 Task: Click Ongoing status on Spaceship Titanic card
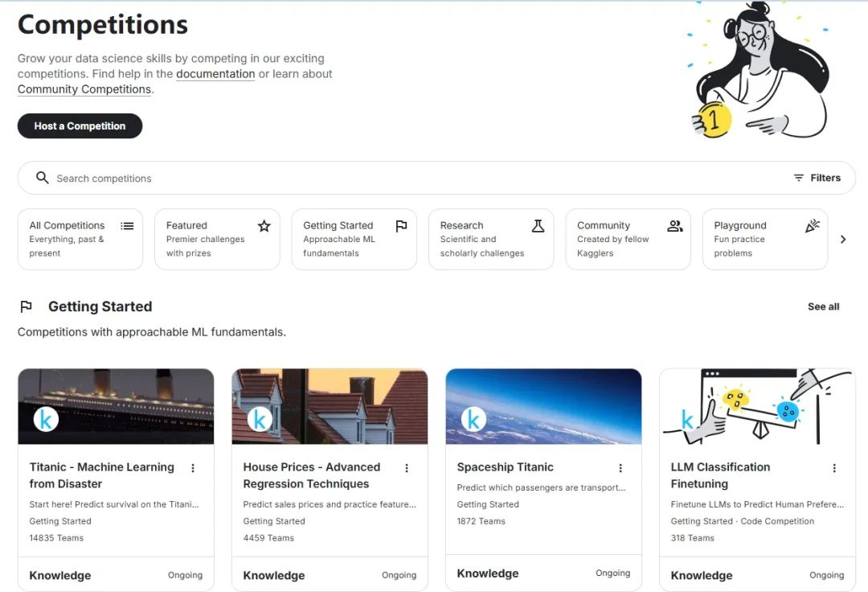612,573
